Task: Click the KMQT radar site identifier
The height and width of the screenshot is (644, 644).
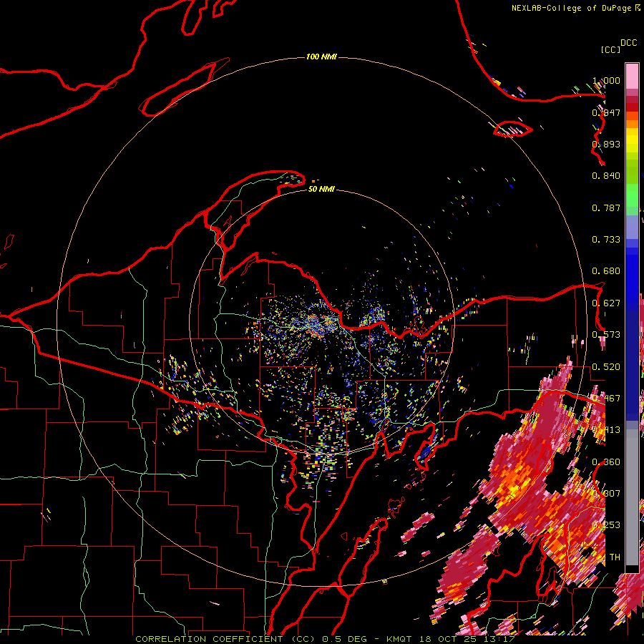Action: (399, 639)
